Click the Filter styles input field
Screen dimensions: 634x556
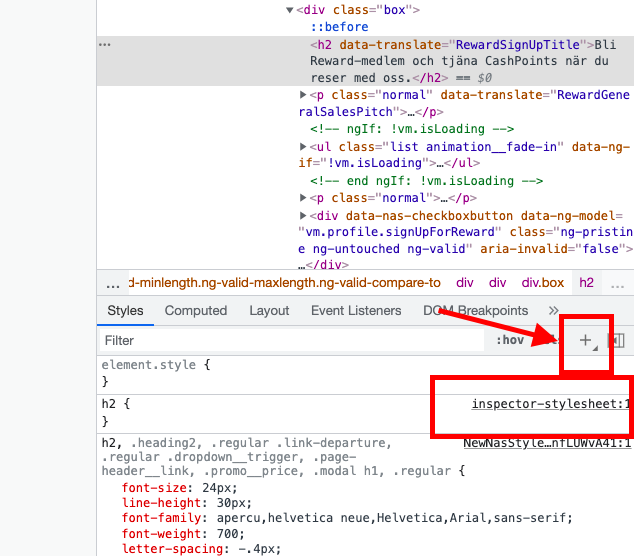click(290, 340)
